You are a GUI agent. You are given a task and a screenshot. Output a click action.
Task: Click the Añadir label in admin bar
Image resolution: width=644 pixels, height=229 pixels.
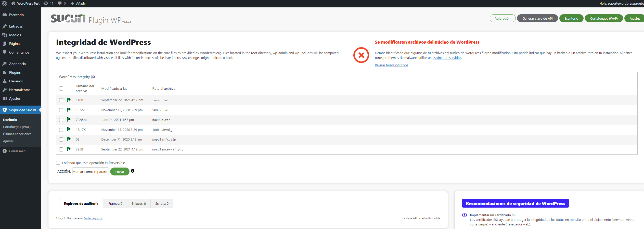coord(81,3)
